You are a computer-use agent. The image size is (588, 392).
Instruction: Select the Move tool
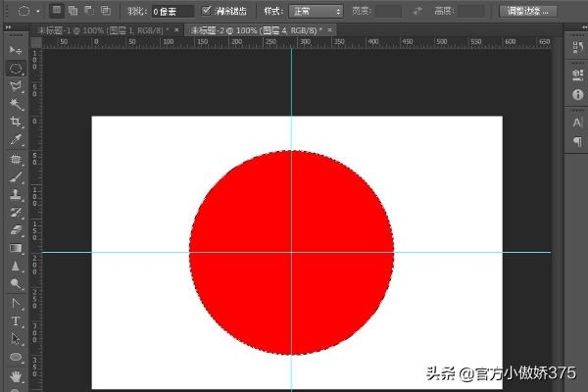[16, 50]
